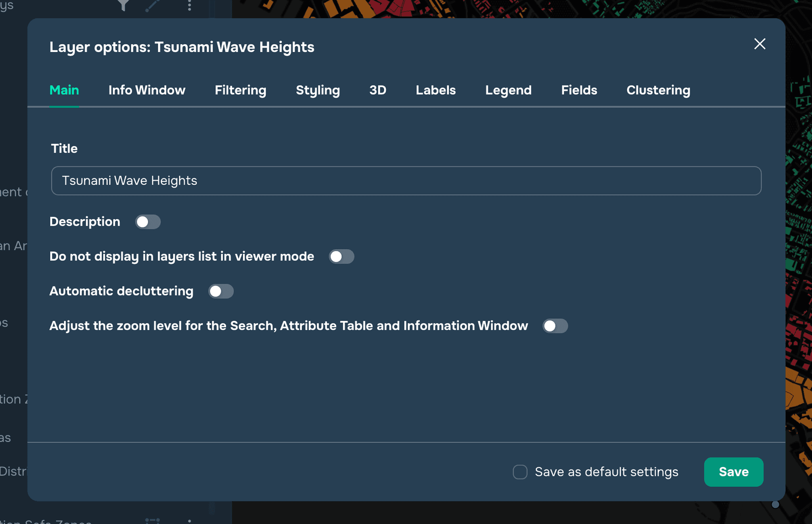Open the Filtering tab
The height and width of the screenshot is (524, 812).
coord(240,90)
